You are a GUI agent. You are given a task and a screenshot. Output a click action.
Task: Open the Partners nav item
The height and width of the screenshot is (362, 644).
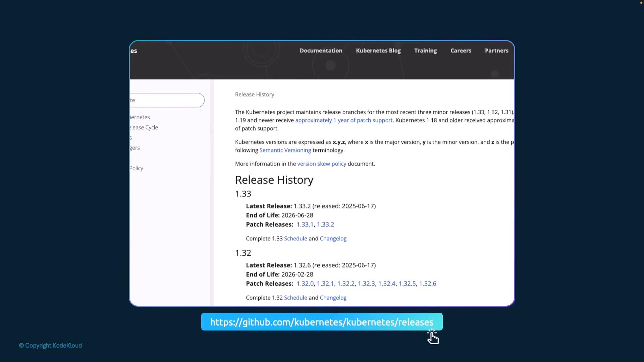497,51
